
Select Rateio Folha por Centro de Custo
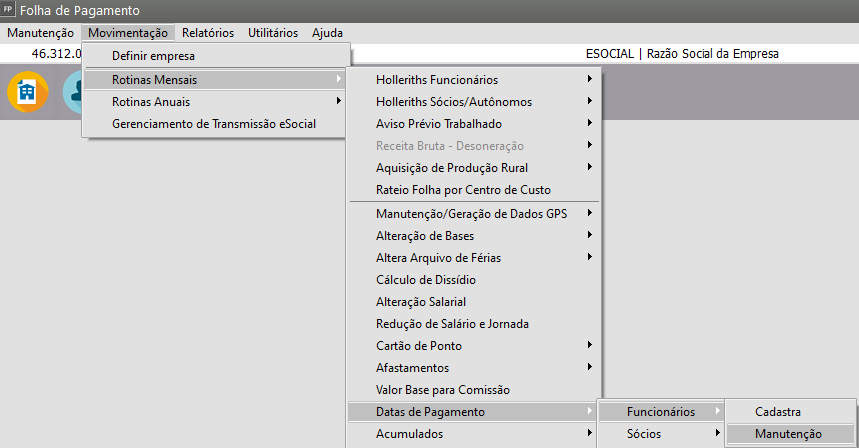coord(463,190)
